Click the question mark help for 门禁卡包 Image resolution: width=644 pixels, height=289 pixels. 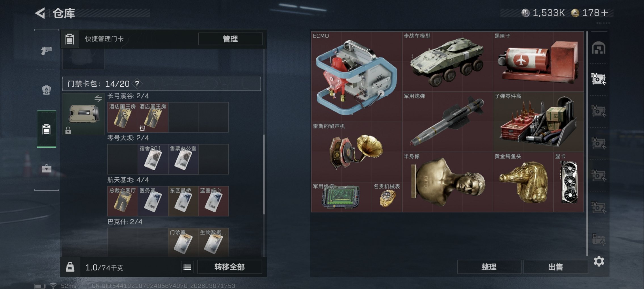tap(137, 84)
